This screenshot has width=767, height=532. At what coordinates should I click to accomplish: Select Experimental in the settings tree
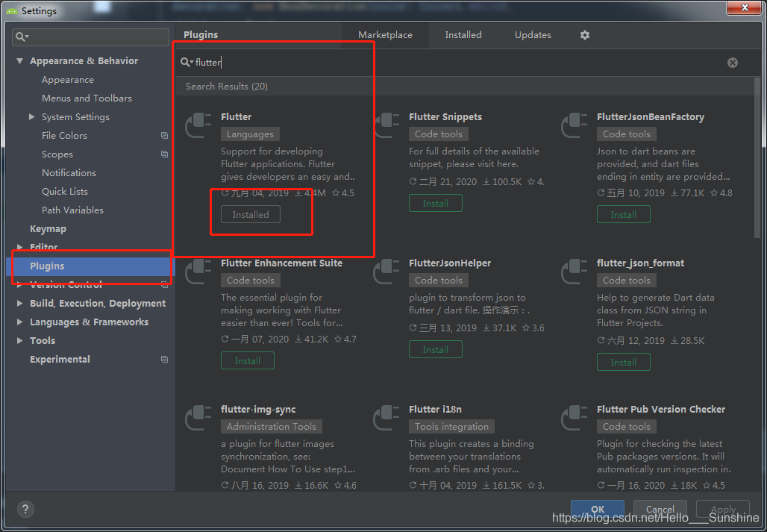tap(60, 360)
